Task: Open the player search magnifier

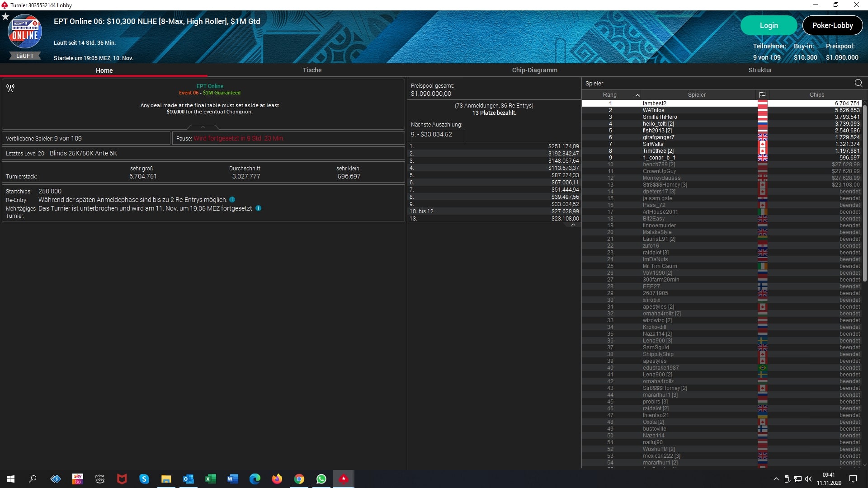Action: pos(859,83)
